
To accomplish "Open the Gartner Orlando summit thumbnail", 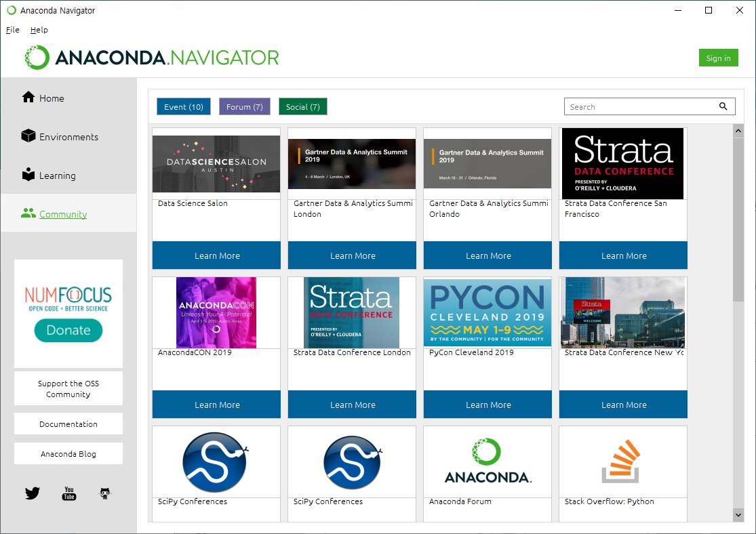I will tap(488, 164).
